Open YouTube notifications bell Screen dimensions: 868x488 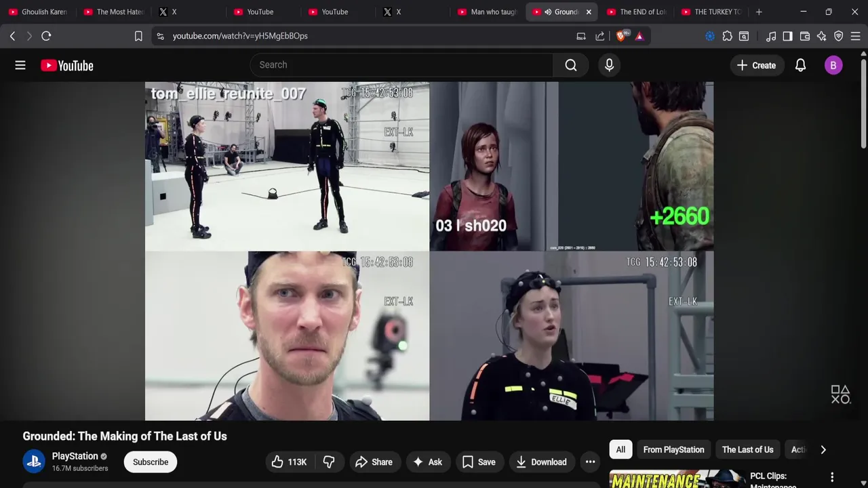click(800, 65)
